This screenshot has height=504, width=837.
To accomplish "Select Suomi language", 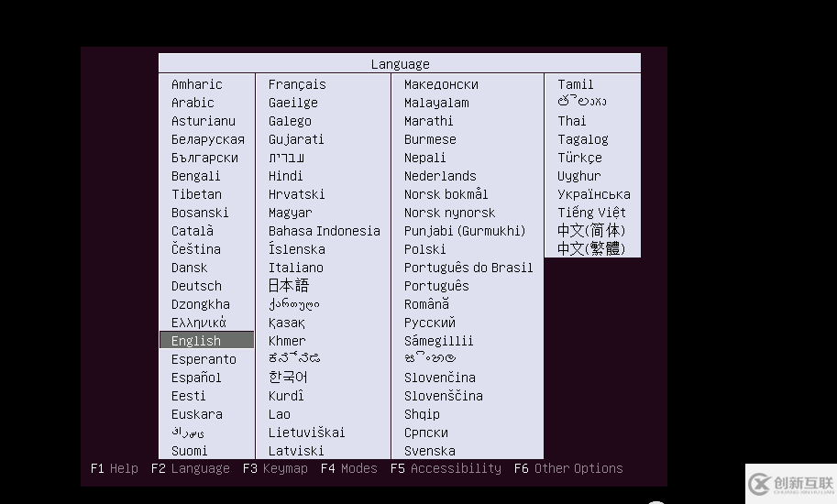I will click(189, 451).
